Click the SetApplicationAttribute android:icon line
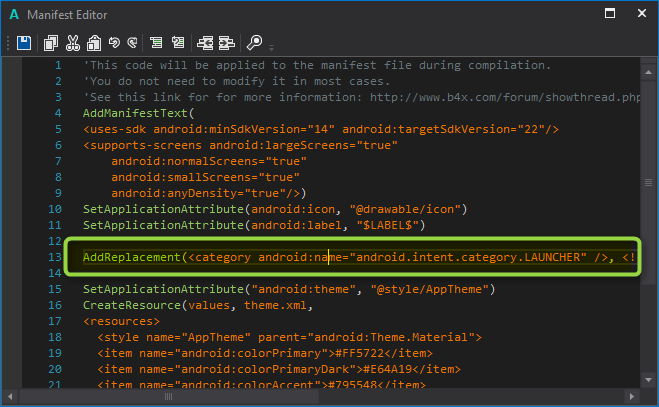659x407 pixels. (x=275, y=209)
